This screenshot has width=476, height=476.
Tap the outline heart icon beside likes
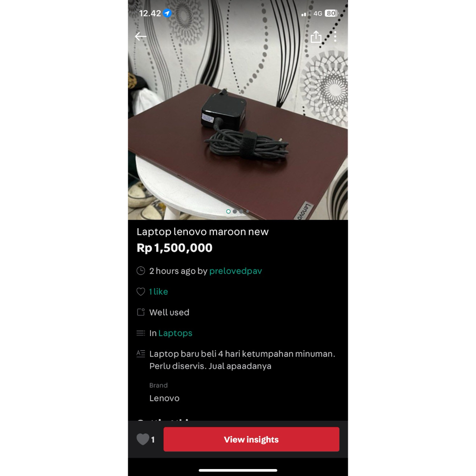[140, 291]
